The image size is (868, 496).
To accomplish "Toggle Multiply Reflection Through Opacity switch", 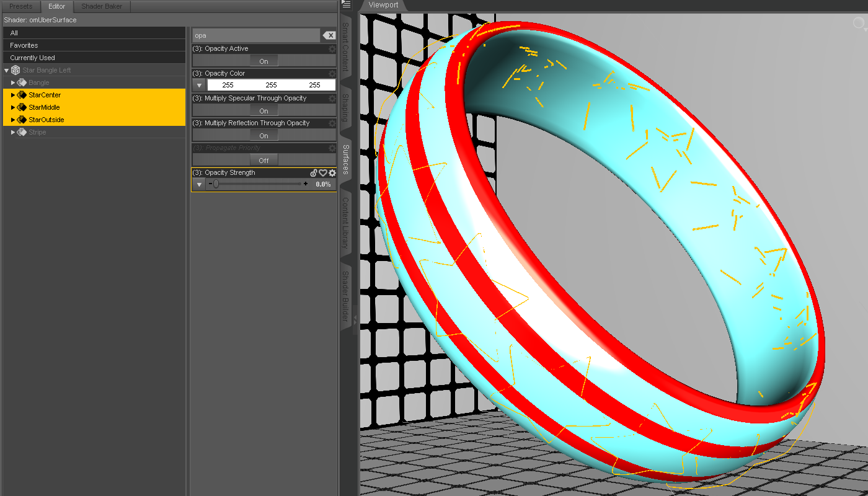I will click(264, 136).
